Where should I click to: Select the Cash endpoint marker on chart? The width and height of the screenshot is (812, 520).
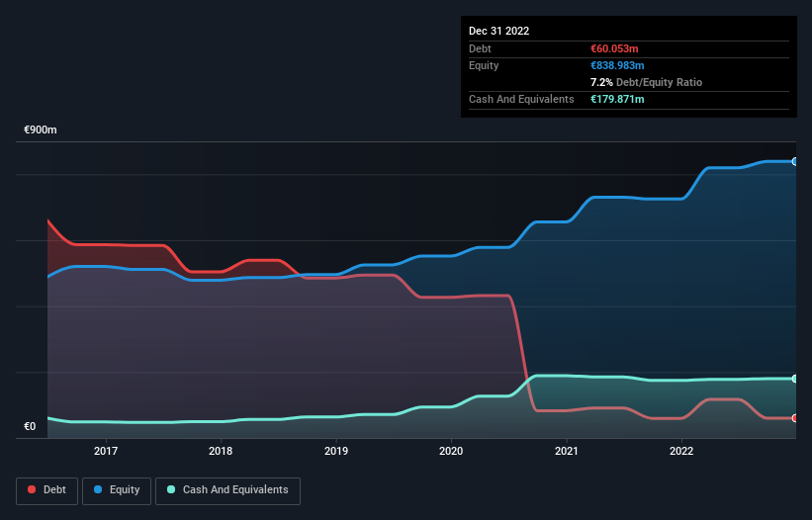pyautogui.click(x=794, y=379)
